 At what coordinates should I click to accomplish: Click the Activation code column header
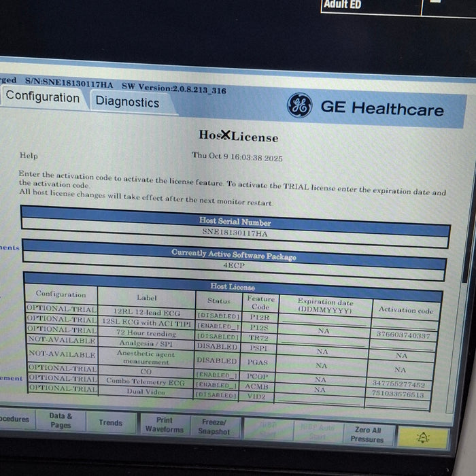405,310
